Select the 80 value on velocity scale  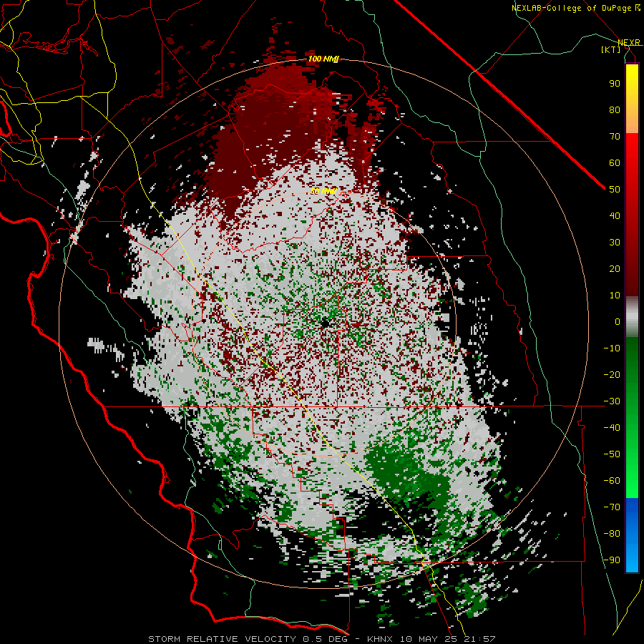(x=615, y=109)
